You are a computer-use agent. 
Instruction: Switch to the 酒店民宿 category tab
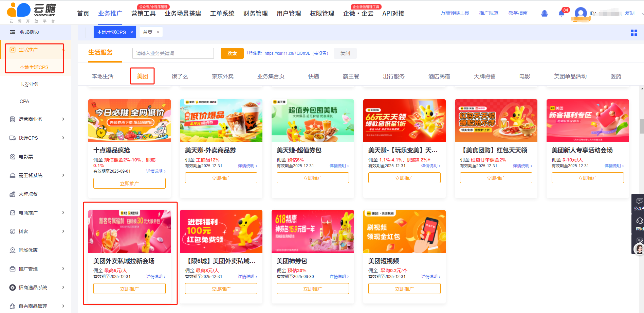[x=439, y=76]
